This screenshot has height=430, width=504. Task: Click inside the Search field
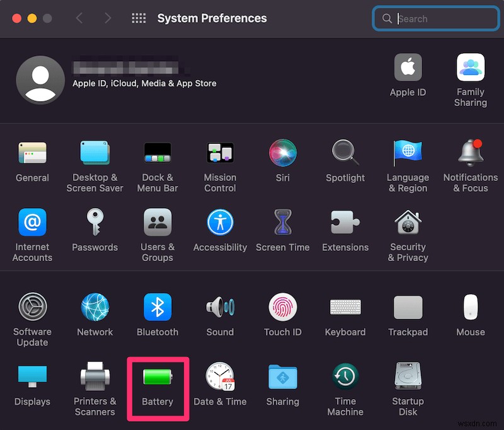tap(436, 18)
